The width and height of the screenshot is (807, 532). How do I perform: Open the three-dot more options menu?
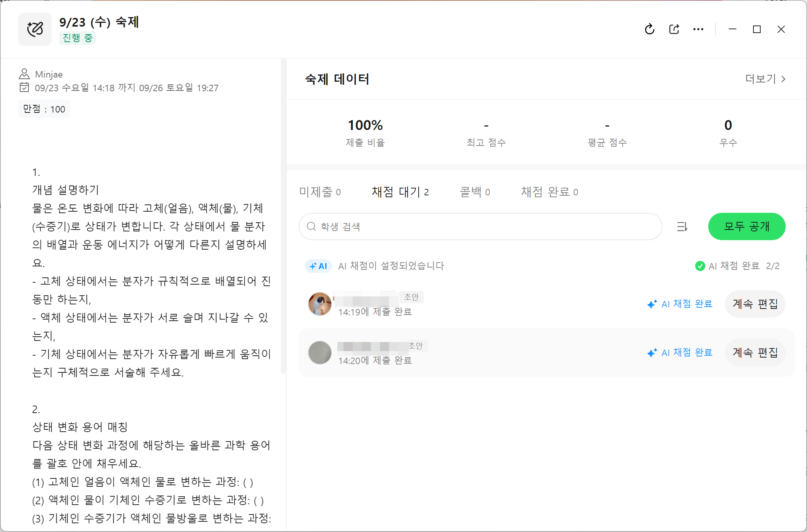click(x=698, y=29)
